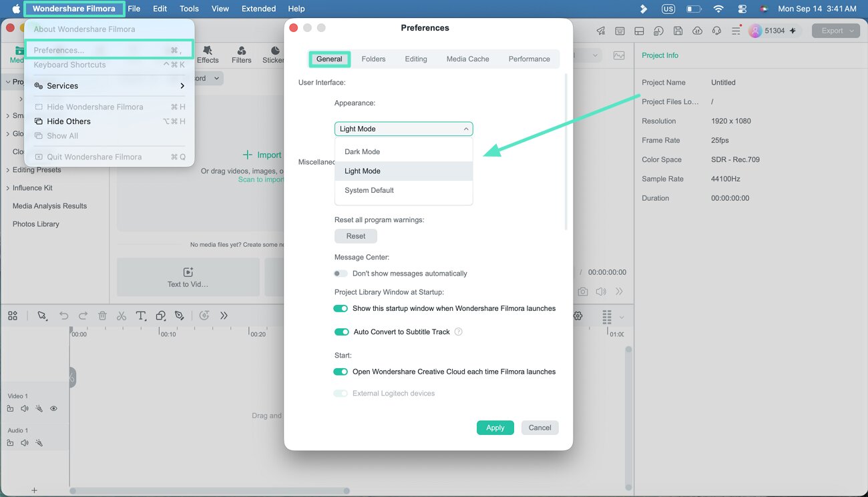868x497 pixels.
Task: Choose System Default from appearance list
Action: point(403,190)
